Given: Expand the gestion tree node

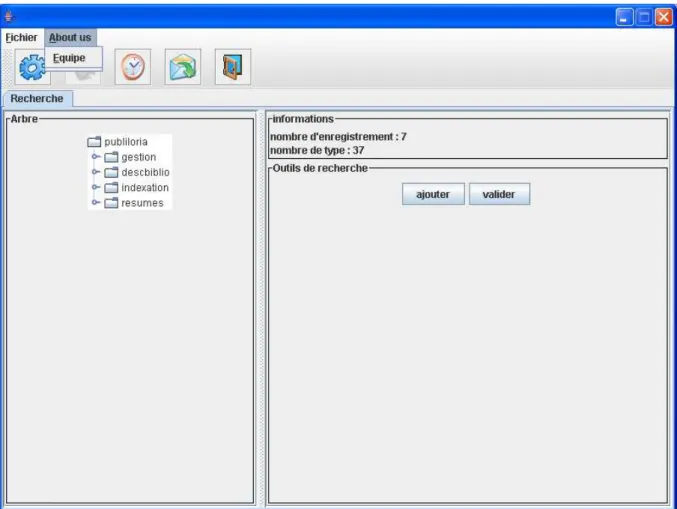Looking at the screenshot, I should click(x=96, y=157).
